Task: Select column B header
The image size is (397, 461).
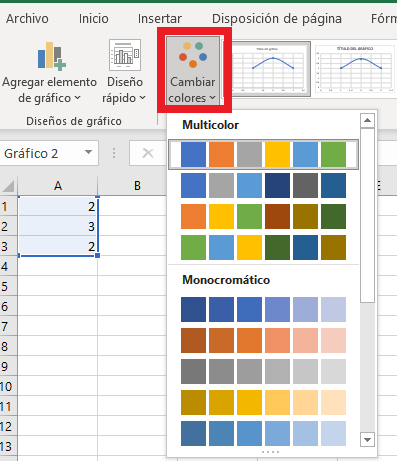Action: click(x=137, y=186)
